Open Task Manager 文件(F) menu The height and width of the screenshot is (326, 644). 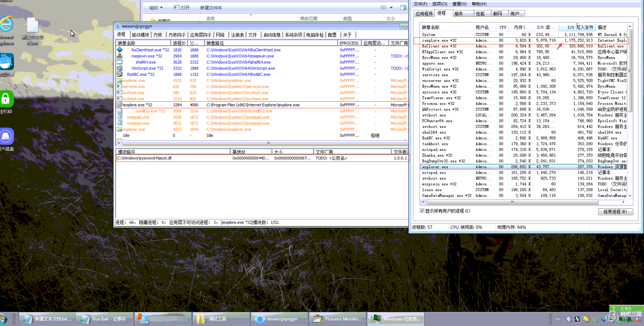(420, 4)
